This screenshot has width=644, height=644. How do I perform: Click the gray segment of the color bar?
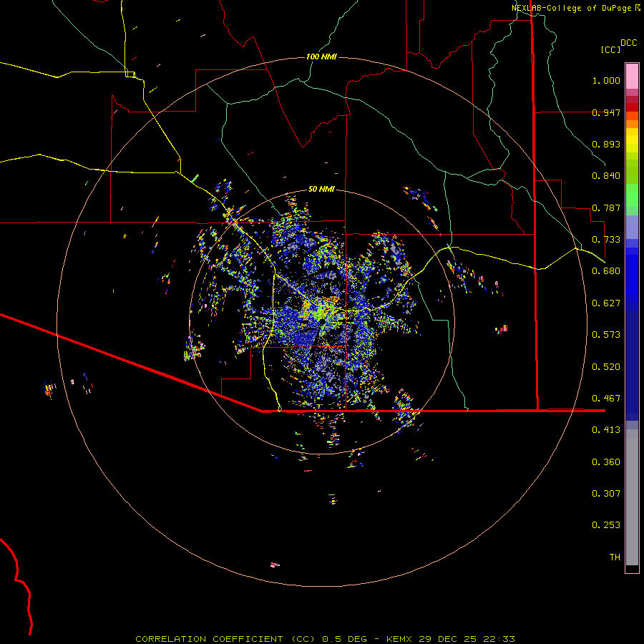tap(632, 497)
